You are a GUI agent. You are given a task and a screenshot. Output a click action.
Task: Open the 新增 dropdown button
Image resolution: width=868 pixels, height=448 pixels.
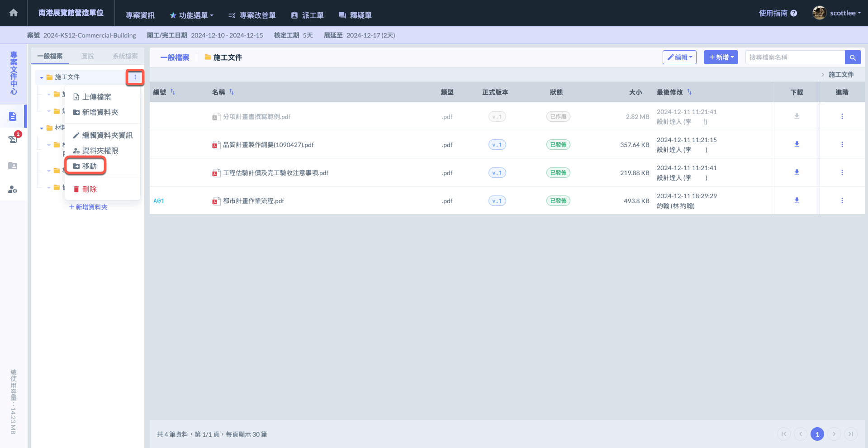[721, 57]
